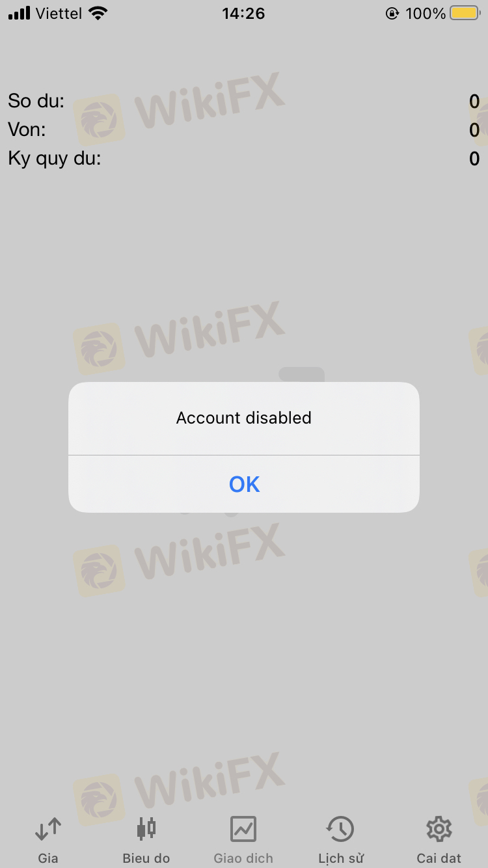
Task: Open the Gia quotes arrows icon
Action: pos(48,829)
